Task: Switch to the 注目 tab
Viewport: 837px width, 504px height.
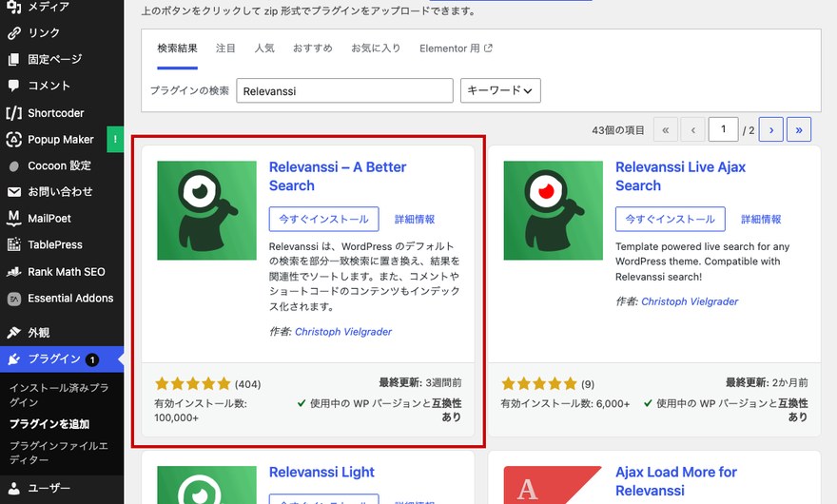Action: pos(225,48)
